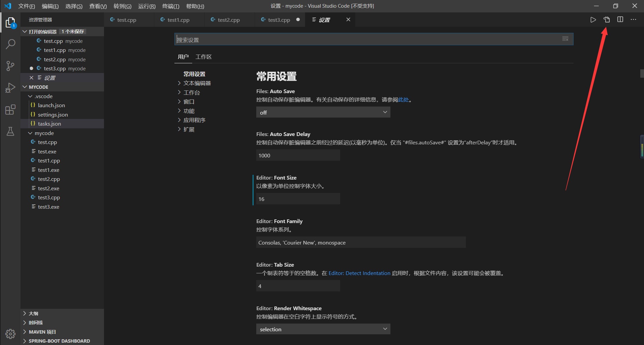Expand the 大纲 panel
644x345 pixels.
point(62,314)
